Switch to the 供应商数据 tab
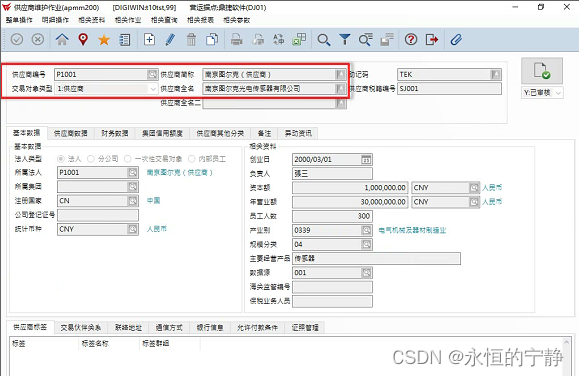 click(x=71, y=133)
